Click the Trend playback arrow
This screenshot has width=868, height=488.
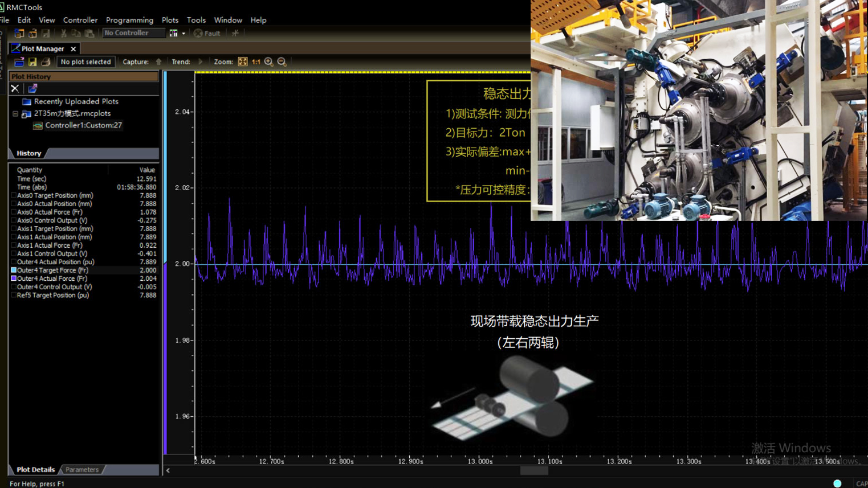point(201,61)
